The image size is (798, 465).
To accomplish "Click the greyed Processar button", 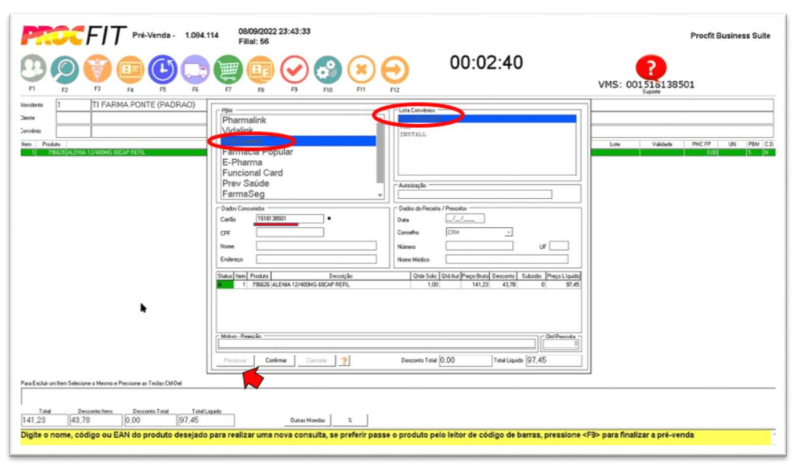I will coord(235,360).
